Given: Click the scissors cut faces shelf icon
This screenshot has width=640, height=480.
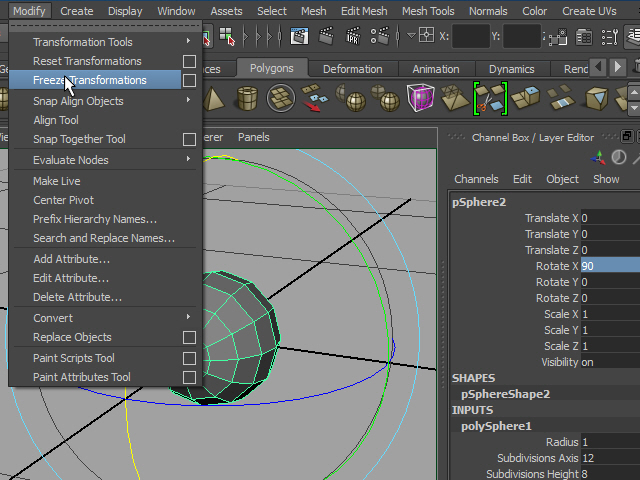Looking at the screenshot, I should (490, 98).
